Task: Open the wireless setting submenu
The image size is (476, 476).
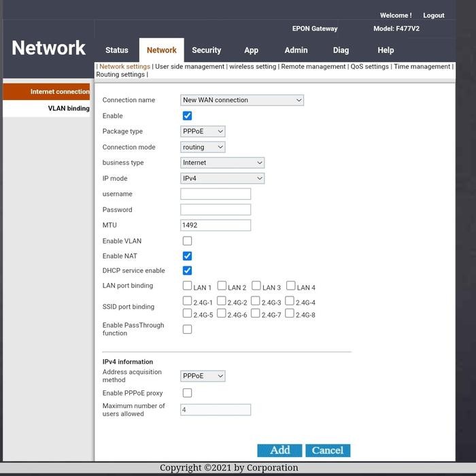Action: pos(252,67)
